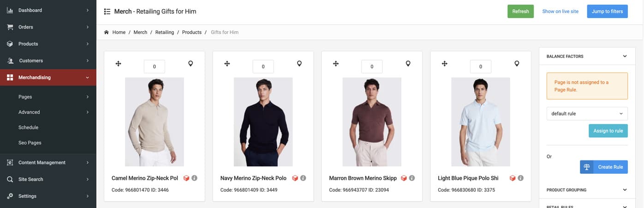
Task: Click the info icon beside Light Blue Pique Polo
Action: [x=520, y=178]
